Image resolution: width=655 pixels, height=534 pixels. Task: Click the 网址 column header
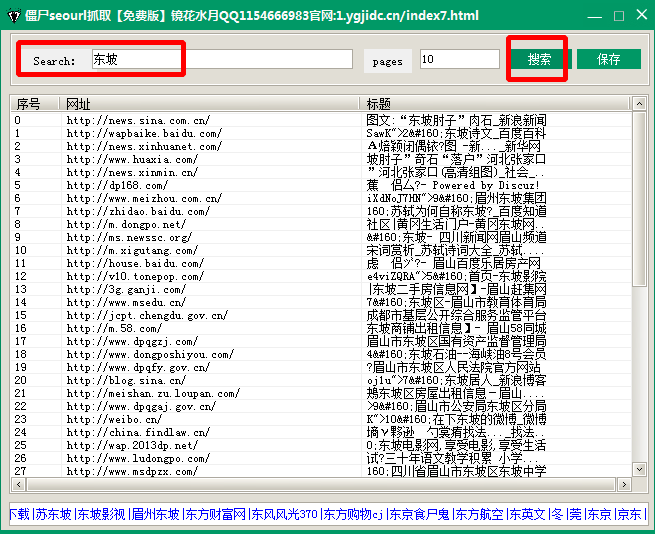210,104
